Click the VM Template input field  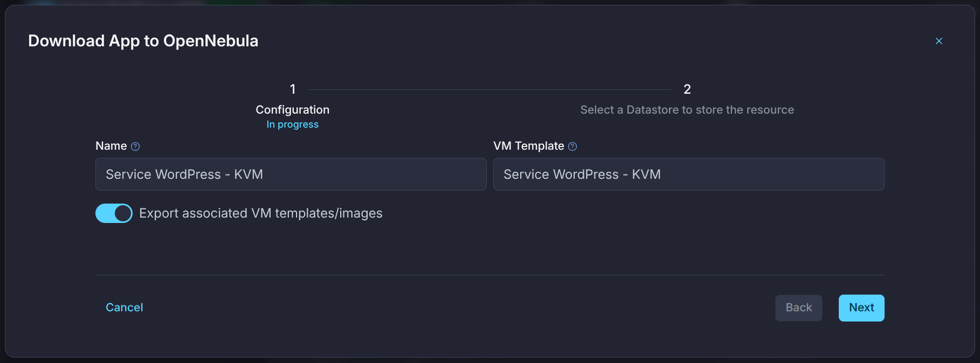pos(689,174)
